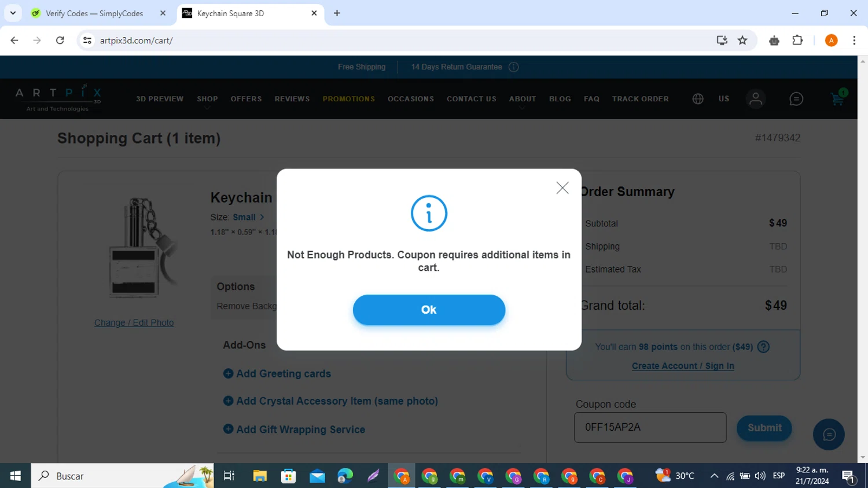The width and height of the screenshot is (868, 488).
Task: Click the Submit coupon button
Action: (x=764, y=428)
